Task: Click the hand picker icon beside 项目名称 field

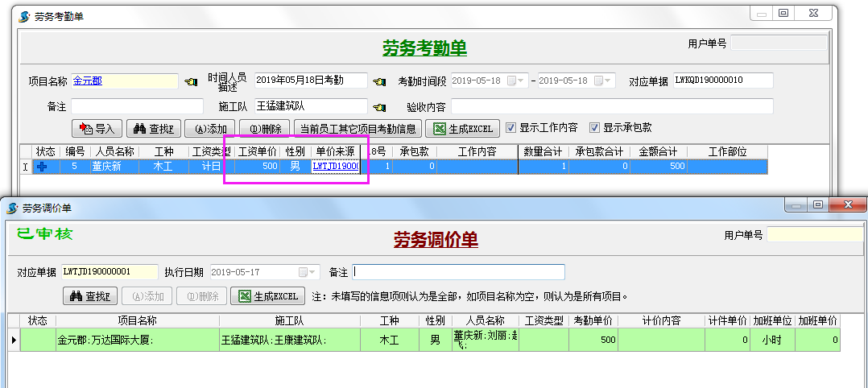Action: tap(190, 81)
